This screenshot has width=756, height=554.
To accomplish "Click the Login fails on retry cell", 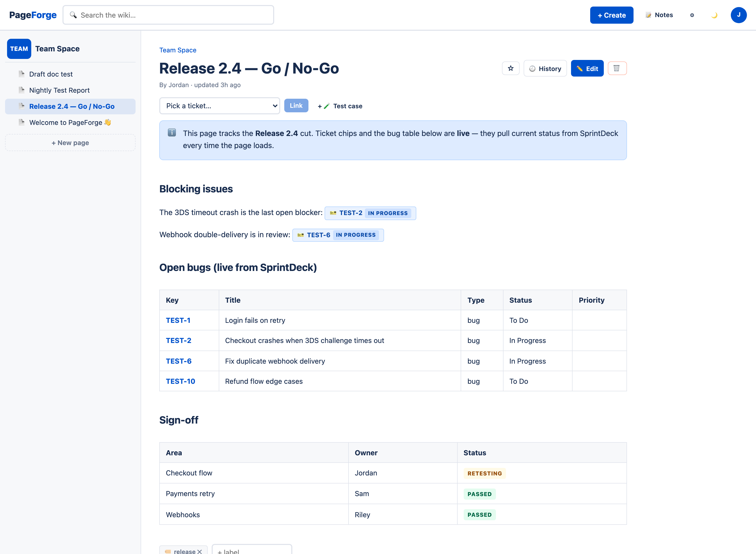I will [x=340, y=320].
